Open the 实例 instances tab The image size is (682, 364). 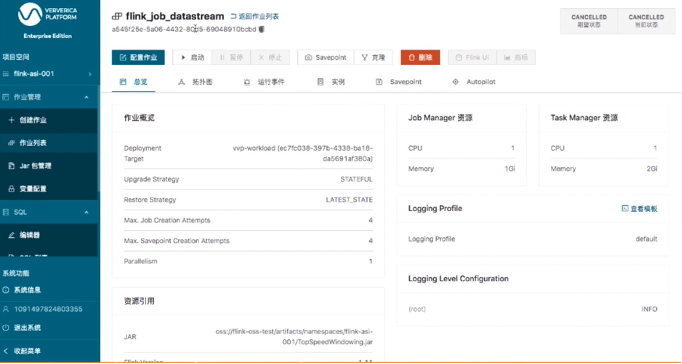pyautogui.click(x=331, y=82)
